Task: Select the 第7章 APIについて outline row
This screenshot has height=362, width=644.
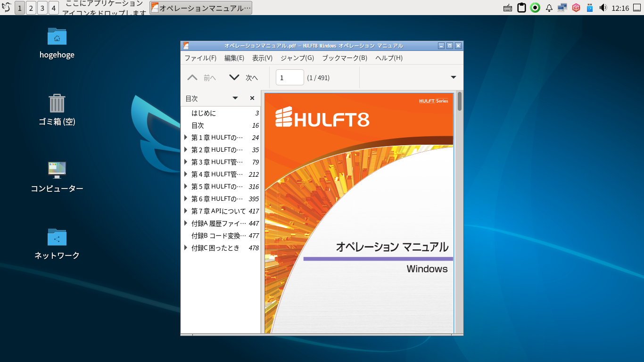Action: point(221,211)
